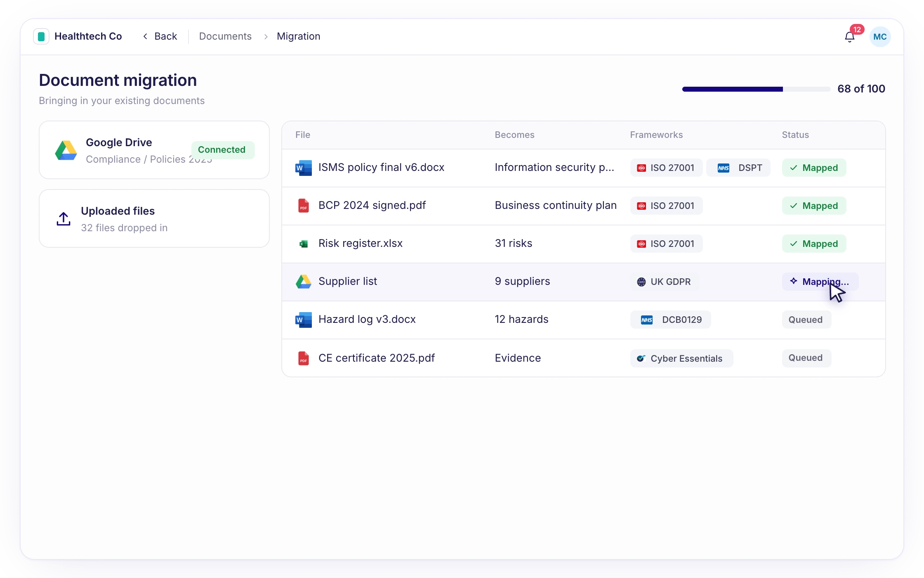This screenshot has height=578, width=924.
Task: Click the 9 suppliers cell
Action: (522, 281)
